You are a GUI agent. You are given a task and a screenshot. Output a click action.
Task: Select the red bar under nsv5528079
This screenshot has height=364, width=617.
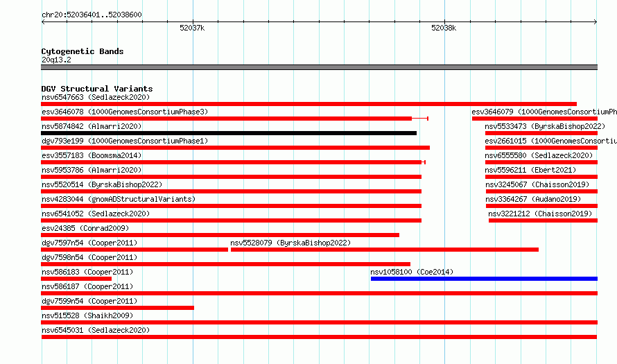click(385, 250)
